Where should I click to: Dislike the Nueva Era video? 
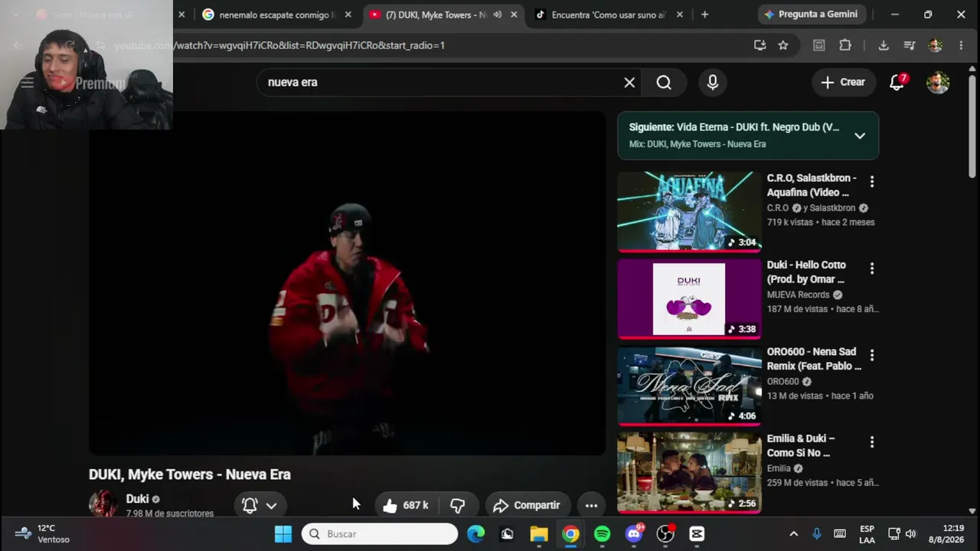457,505
